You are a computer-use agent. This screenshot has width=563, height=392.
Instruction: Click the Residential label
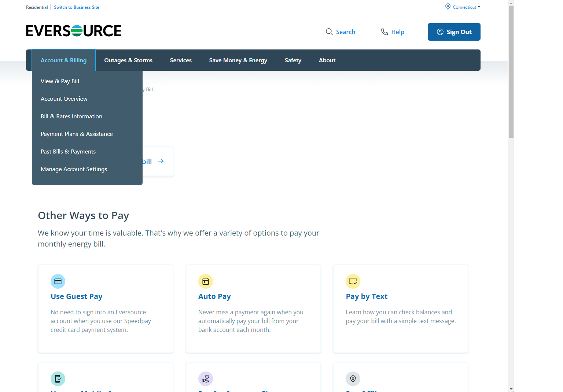click(37, 7)
